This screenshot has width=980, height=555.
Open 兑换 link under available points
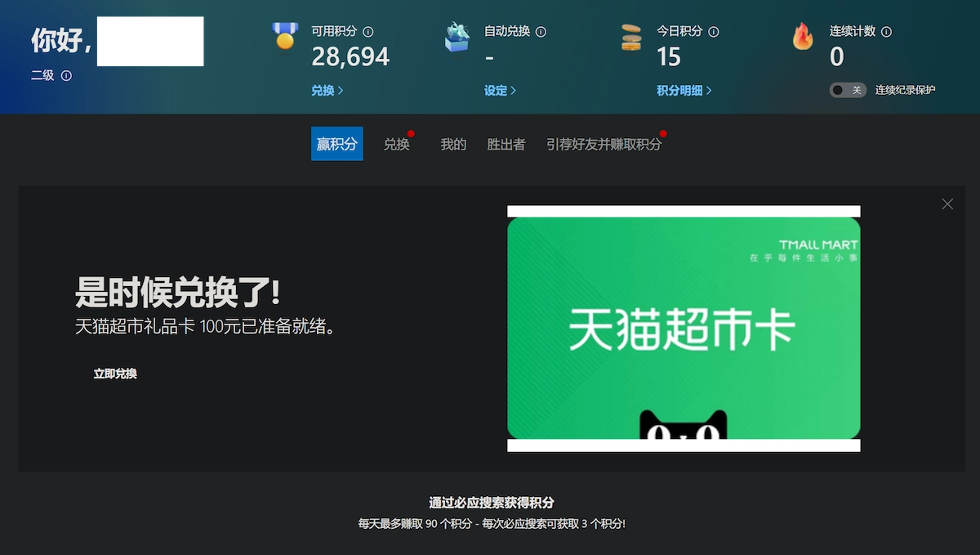point(327,91)
